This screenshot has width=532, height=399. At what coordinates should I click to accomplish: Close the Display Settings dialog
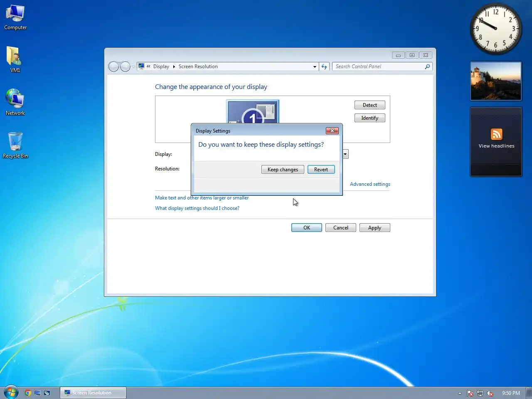(332, 131)
